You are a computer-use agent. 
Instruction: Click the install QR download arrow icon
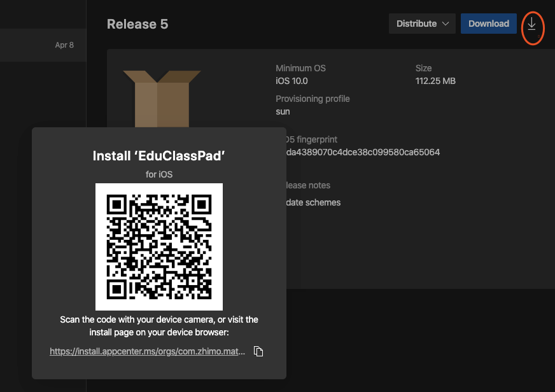531,25
